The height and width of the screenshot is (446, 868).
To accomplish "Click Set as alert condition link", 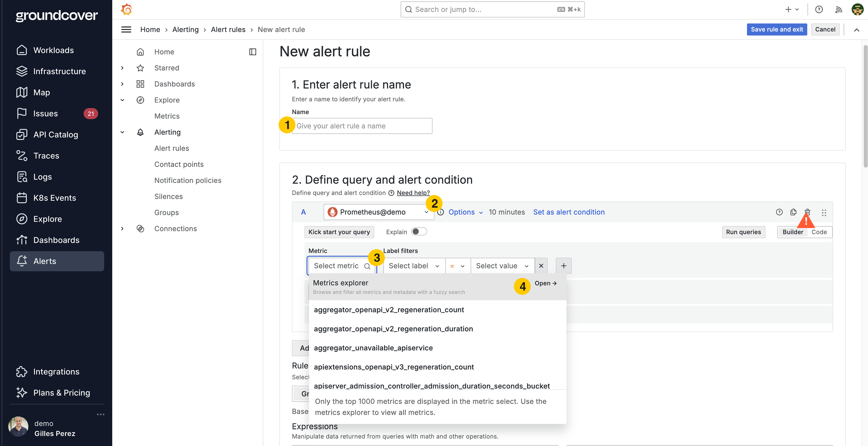I will [569, 212].
